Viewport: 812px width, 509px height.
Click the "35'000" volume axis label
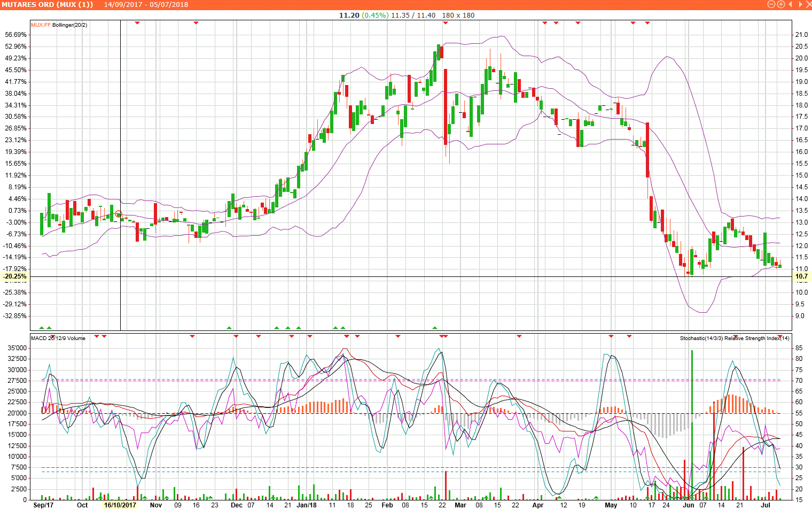(x=18, y=348)
